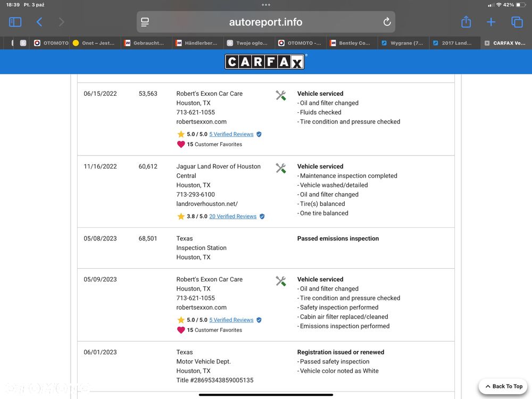Screen dimensions: 532x399
Task: Tap the wrench icon for 05/09/2023 service
Action: (280, 281)
